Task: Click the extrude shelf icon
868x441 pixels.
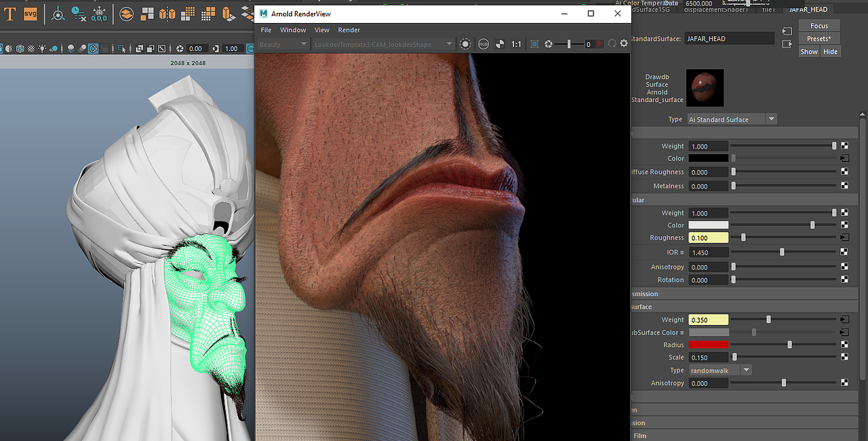Action: (x=229, y=14)
